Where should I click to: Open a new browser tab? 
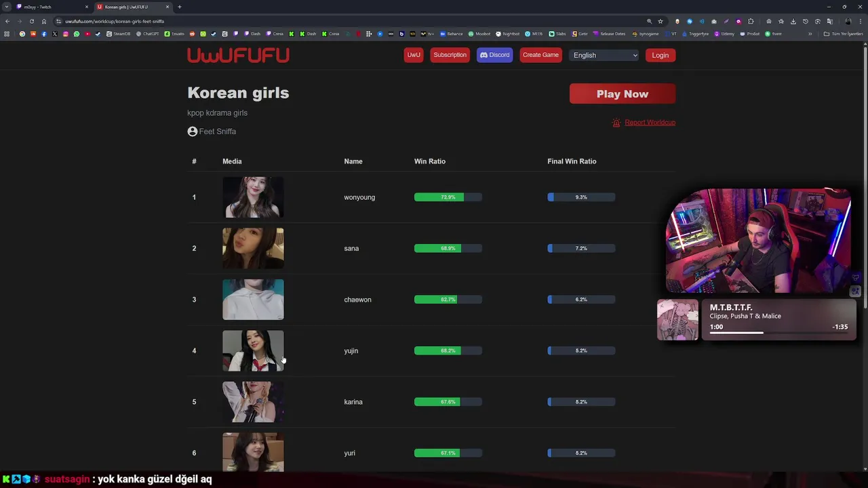[x=179, y=7]
